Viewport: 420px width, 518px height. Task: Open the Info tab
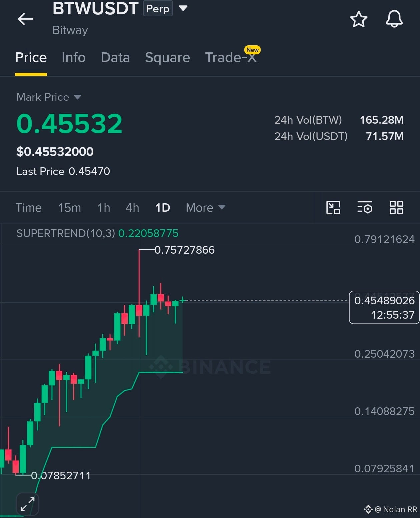(x=74, y=58)
